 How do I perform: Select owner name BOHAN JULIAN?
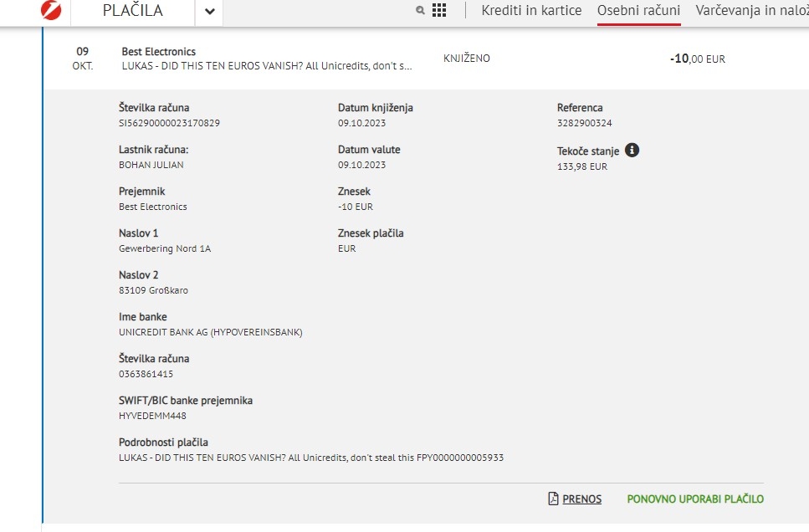[151, 165]
